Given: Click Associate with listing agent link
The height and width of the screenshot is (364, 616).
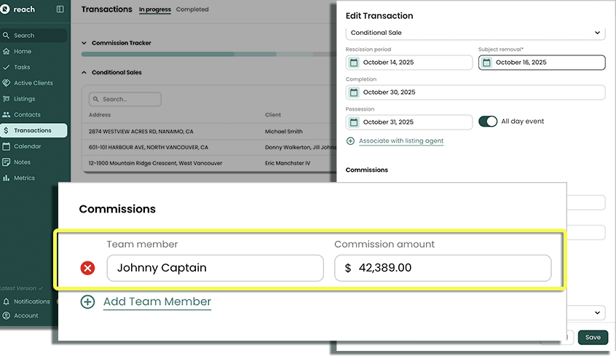Looking at the screenshot, I should (401, 141).
